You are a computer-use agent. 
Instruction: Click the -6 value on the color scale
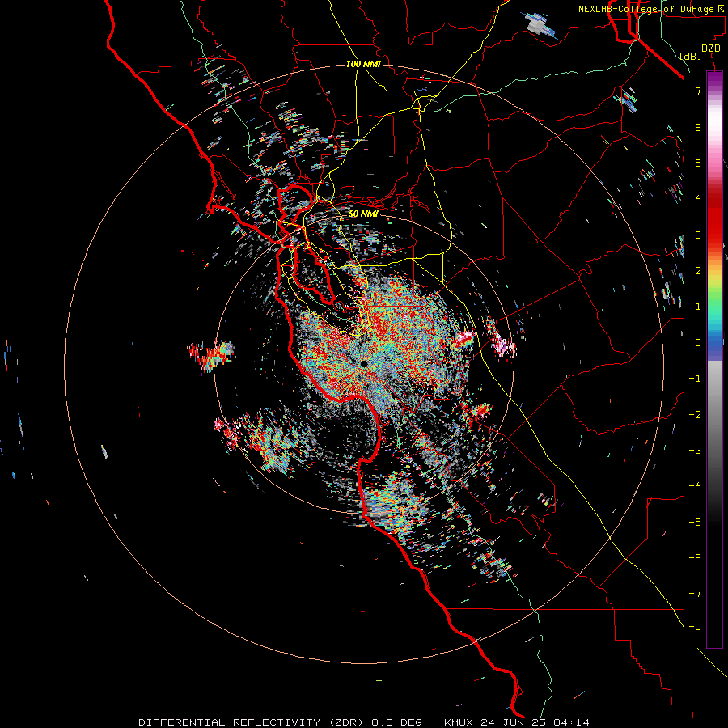coord(695,557)
